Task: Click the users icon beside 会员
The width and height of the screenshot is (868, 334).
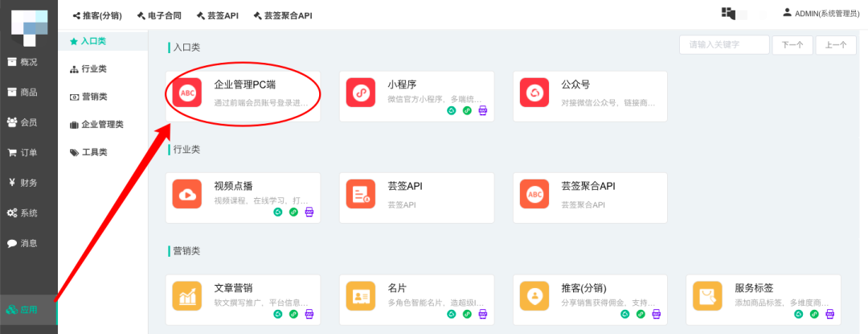Action: (x=11, y=122)
